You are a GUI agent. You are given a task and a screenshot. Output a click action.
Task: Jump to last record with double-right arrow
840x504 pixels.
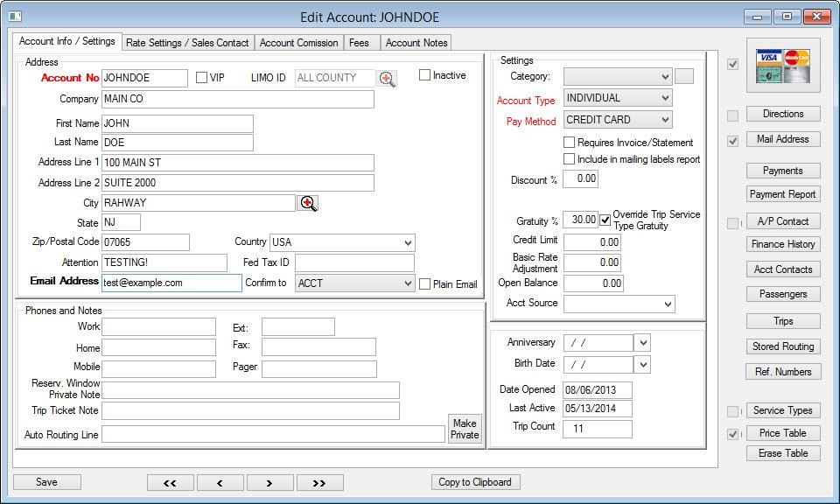320,482
